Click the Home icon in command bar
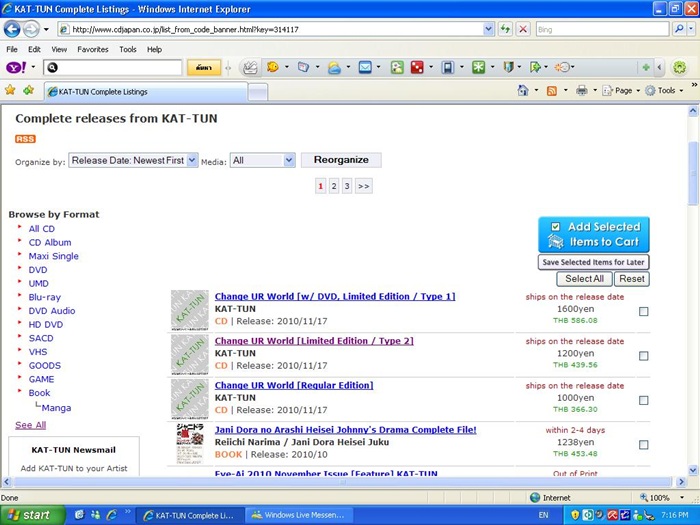The height and width of the screenshot is (525, 700). (523, 91)
